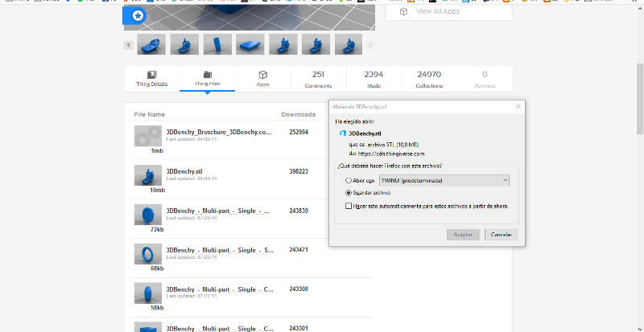
Task: Open the Multi-part file with 243301 downloads
Action: point(220,328)
